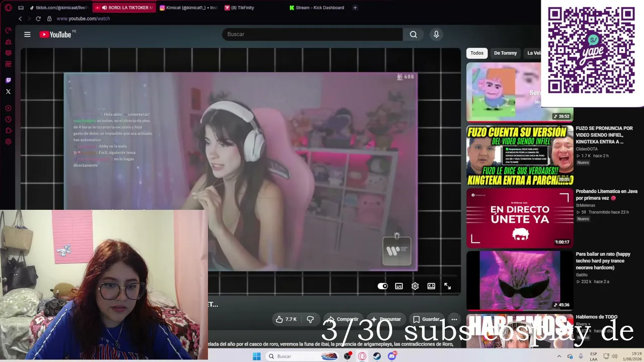Open Discord from the taskbar
This screenshot has width=644, height=362.
coord(392,356)
